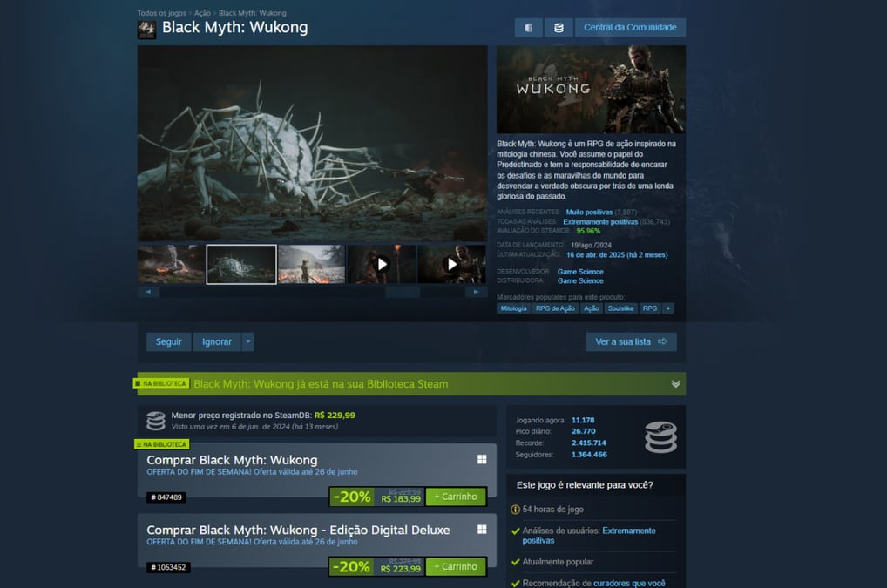Play the video thumbnail showing a torch
This screenshot has height=588, width=887.
pos(382,264)
